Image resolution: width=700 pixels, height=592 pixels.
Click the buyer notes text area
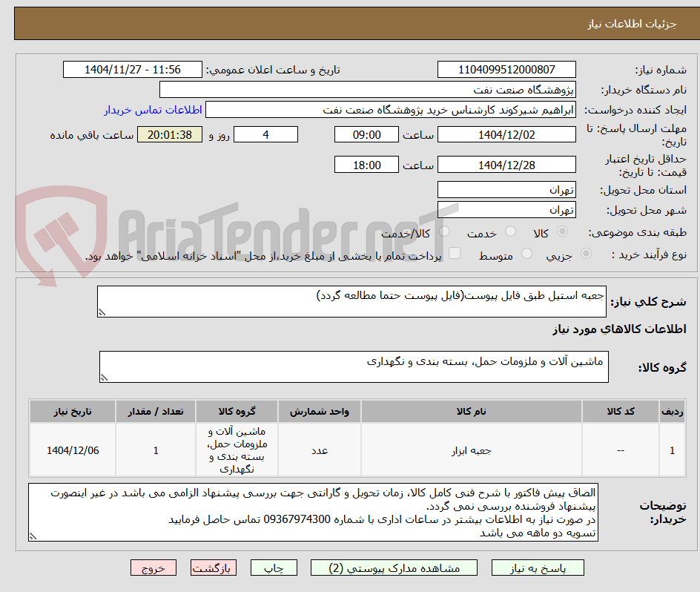(x=314, y=512)
